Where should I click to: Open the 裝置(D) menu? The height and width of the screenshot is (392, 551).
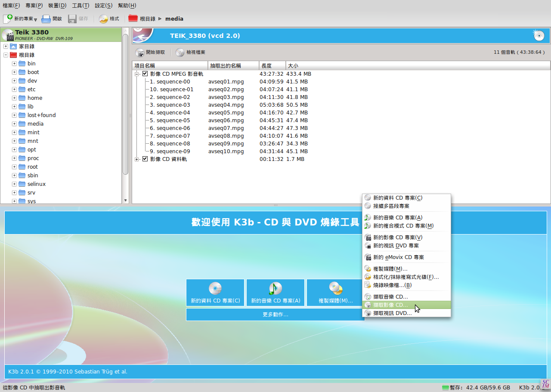[57, 6]
